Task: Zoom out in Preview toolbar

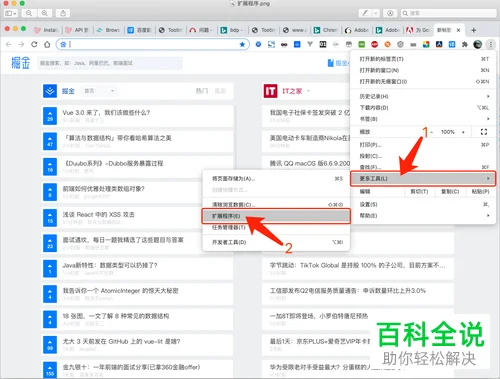Action: pos(29,13)
